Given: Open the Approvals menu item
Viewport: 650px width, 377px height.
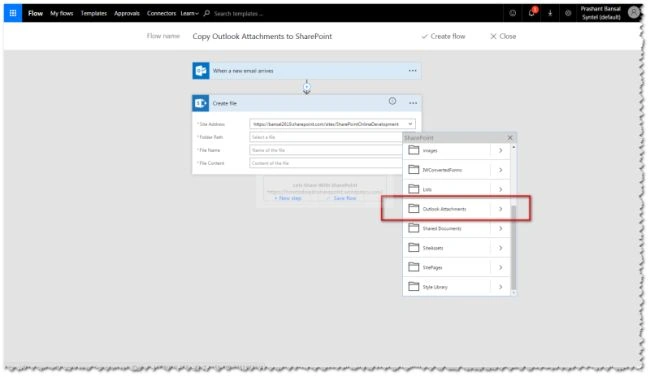Looking at the screenshot, I should click(x=127, y=13).
